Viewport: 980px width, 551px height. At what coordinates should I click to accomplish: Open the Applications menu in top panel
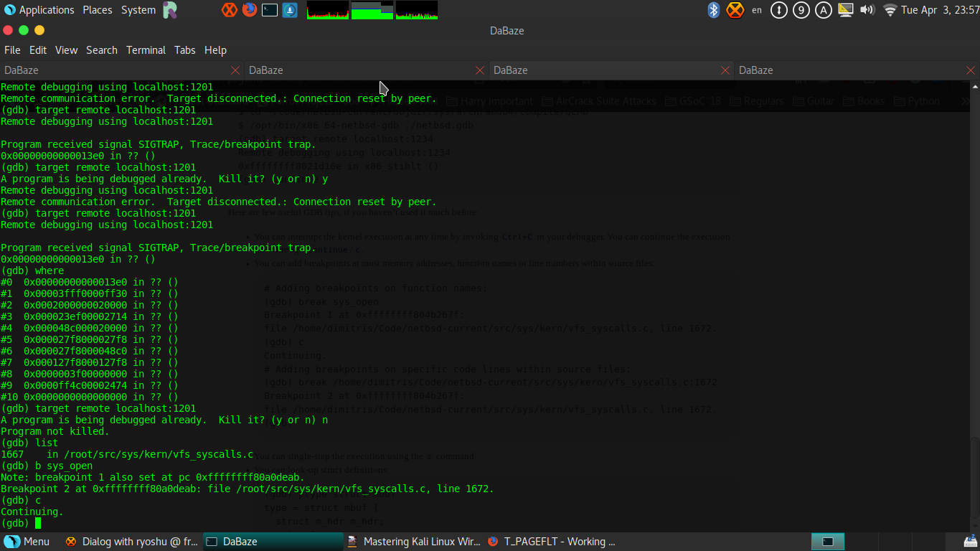39,10
